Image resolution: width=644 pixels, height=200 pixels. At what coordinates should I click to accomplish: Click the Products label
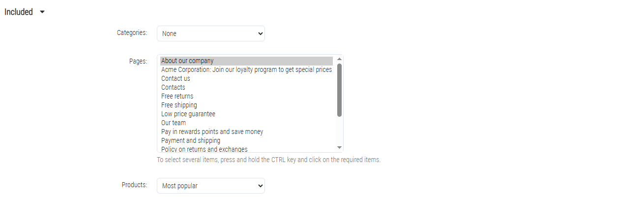point(134,185)
